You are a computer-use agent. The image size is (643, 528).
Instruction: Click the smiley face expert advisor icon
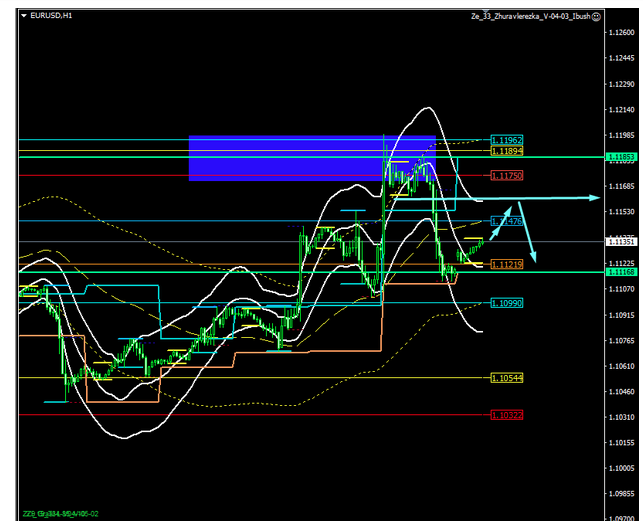tap(596, 16)
